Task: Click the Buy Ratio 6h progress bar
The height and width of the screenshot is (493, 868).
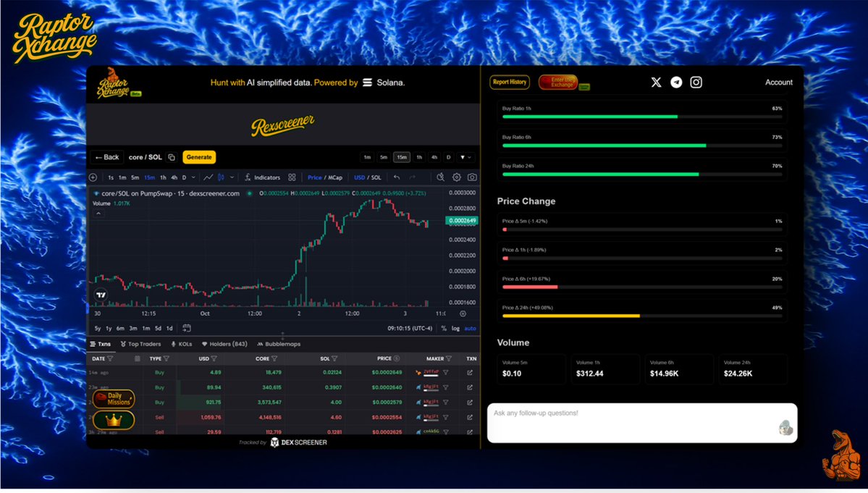Action: [642, 146]
